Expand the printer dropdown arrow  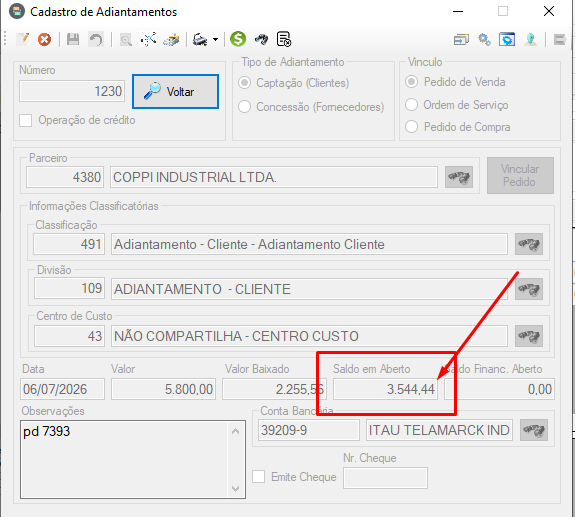pyautogui.click(x=216, y=39)
